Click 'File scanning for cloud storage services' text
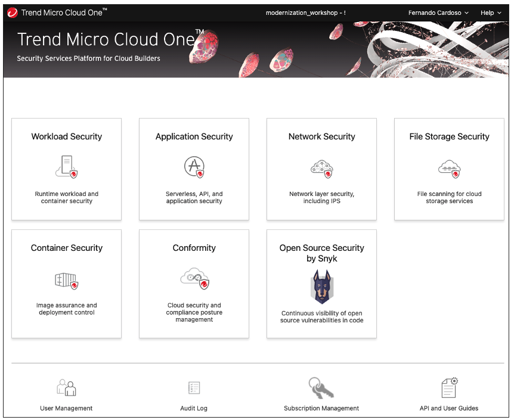This screenshot has width=511, height=420. click(x=450, y=197)
